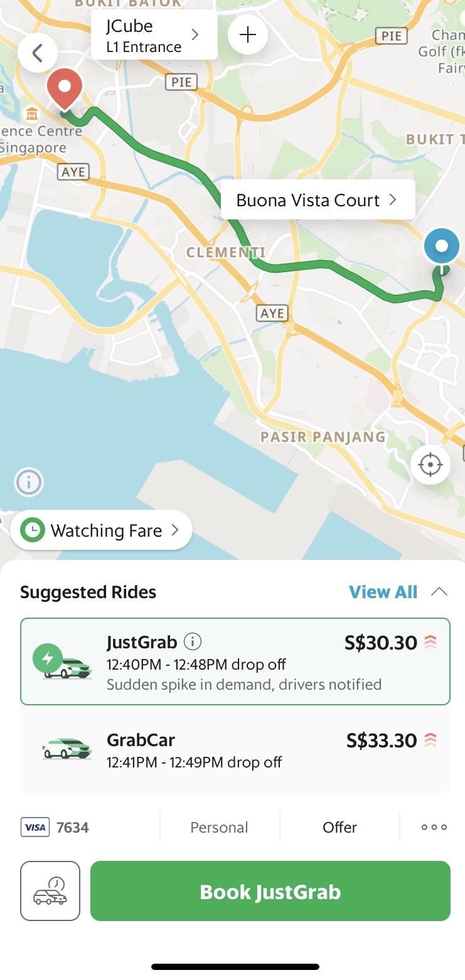Change the Buona Vista Court pickup
465x980 pixels.
(x=318, y=201)
